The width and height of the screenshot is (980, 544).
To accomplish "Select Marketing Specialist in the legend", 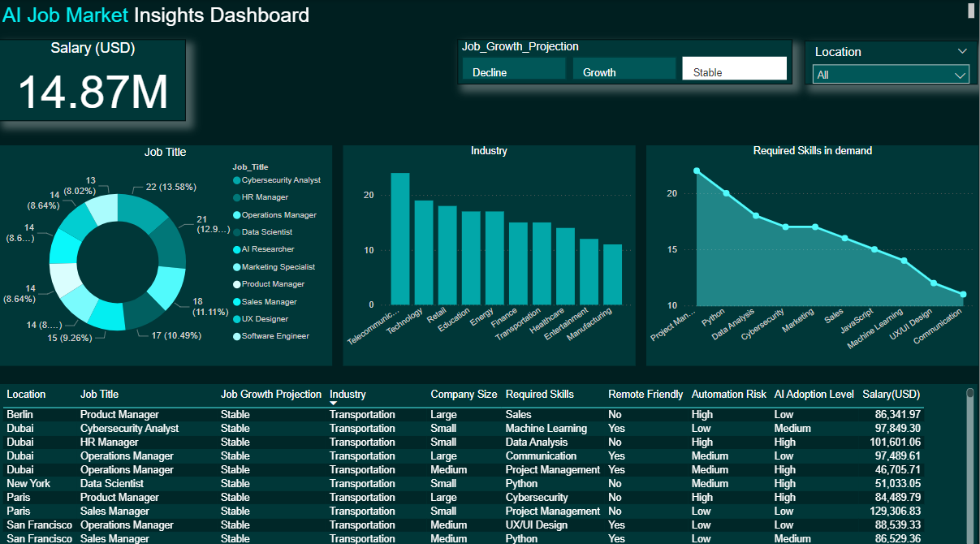I will click(274, 267).
